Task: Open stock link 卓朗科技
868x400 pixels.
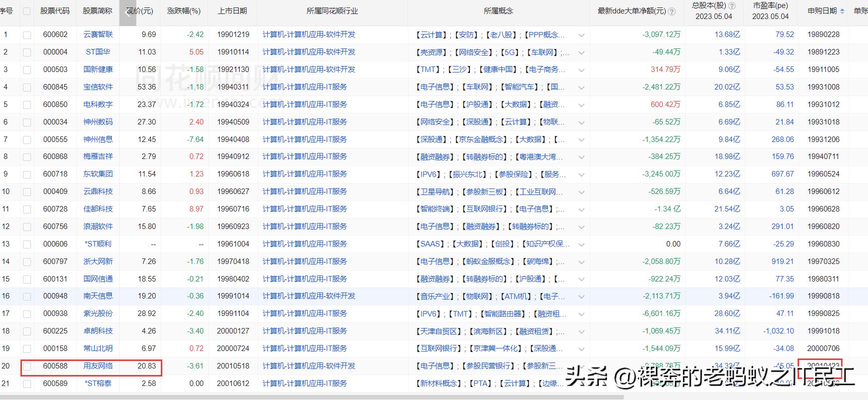Action: click(x=98, y=331)
